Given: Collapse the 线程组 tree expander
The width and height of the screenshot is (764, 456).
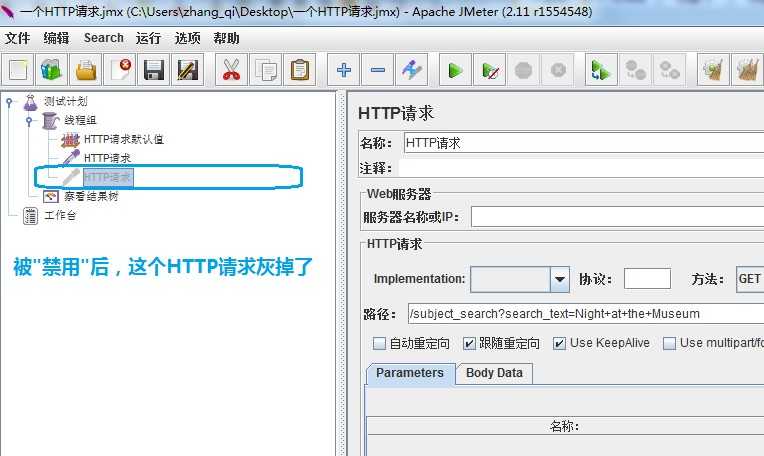Looking at the screenshot, I should pos(29,120).
